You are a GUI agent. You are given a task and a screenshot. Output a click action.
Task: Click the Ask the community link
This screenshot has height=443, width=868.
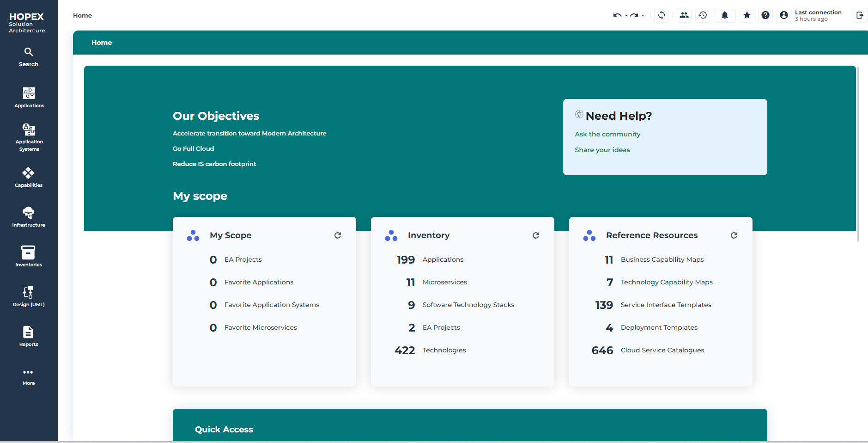(607, 134)
